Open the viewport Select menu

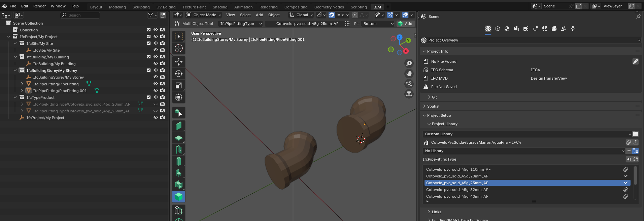click(245, 15)
